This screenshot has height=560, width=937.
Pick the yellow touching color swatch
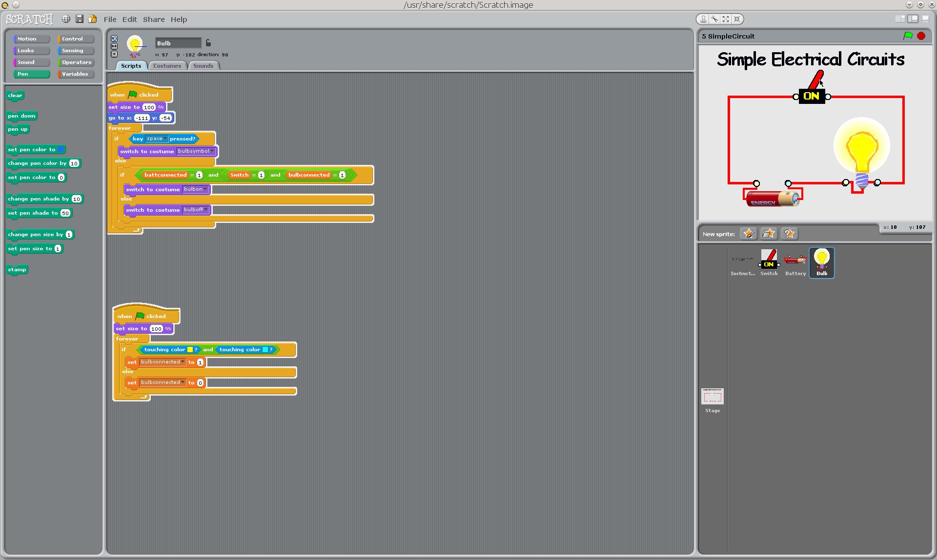[x=190, y=349]
